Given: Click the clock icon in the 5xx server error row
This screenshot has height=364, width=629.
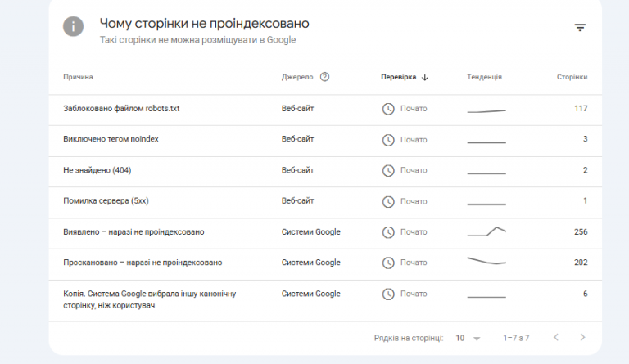Looking at the screenshot, I should click(388, 201).
